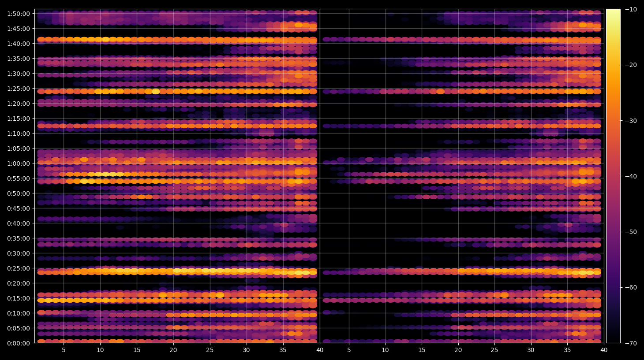644x360 pixels.
Task: Choose the 0:35:00 y-axis tick
Action: tap(19, 238)
